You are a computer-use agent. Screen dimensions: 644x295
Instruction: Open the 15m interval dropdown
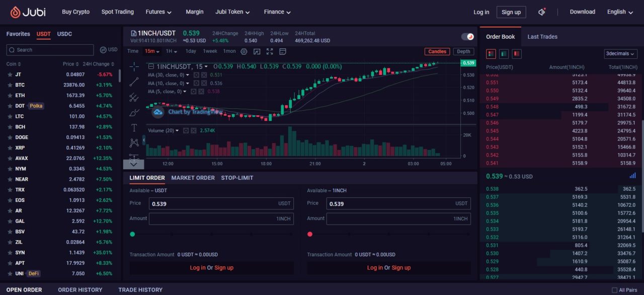[x=152, y=51]
